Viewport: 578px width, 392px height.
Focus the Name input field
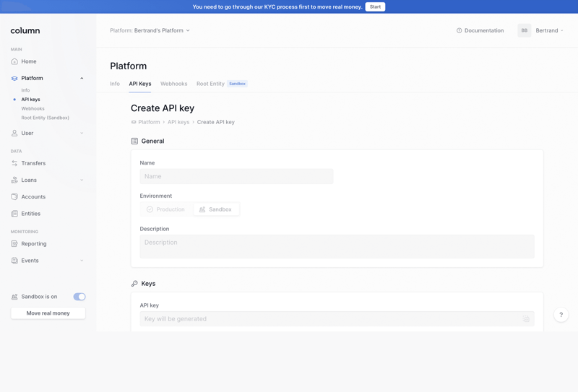tap(237, 176)
